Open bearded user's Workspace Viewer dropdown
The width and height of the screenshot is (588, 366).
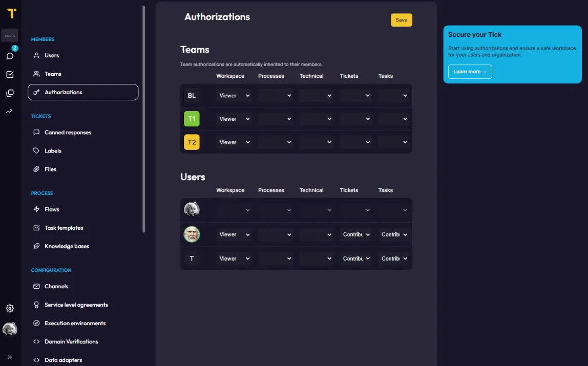234,234
